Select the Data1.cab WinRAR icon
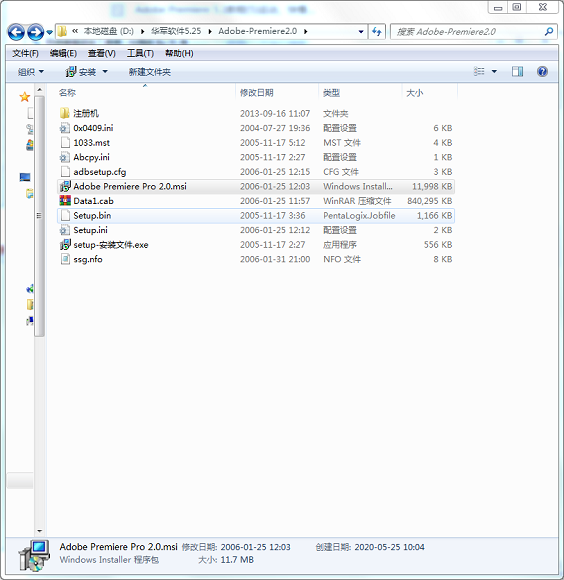 (65, 201)
